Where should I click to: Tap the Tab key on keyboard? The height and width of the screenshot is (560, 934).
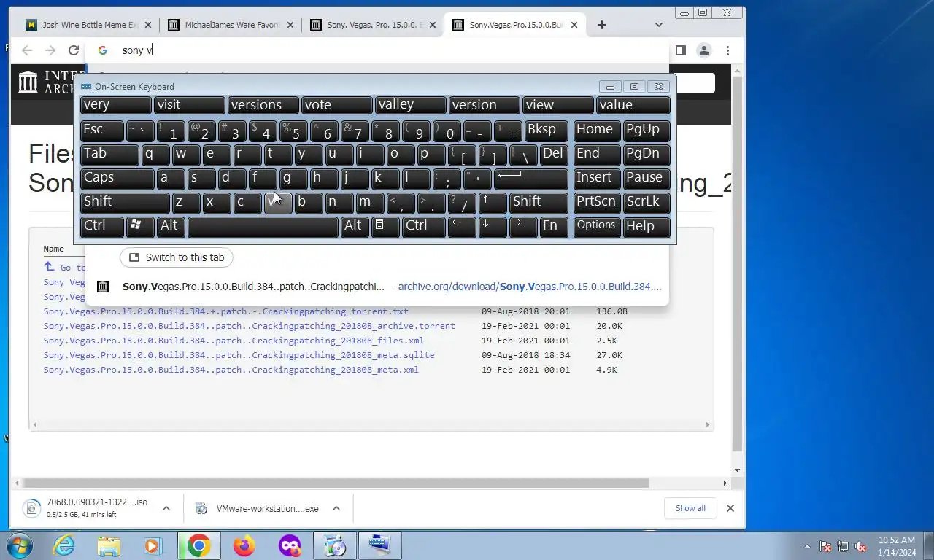point(109,155)
